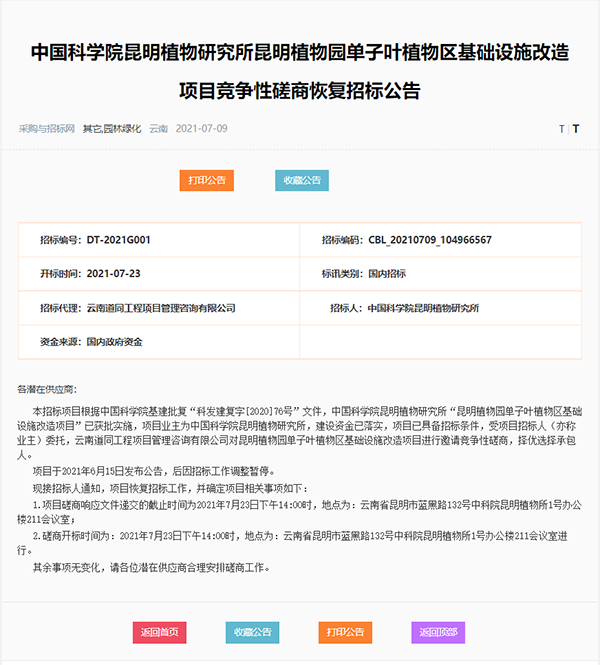Click the blue 收藏公告 button at top
This screenshot has width=600, height=665.
(x=301, y=180)
